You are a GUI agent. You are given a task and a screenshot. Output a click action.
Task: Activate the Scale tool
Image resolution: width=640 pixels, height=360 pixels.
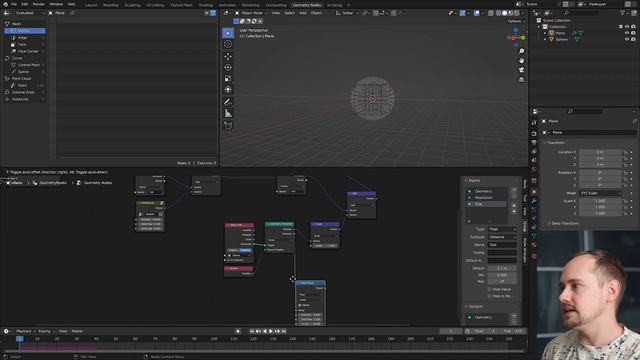pos(228,78)
